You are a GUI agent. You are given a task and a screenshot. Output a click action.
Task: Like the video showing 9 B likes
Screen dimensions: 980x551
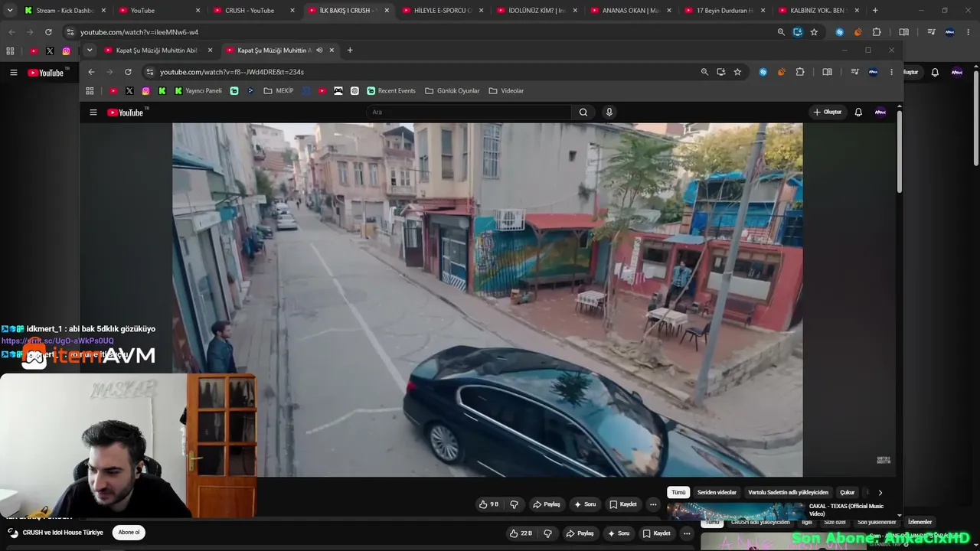point(488,504)
